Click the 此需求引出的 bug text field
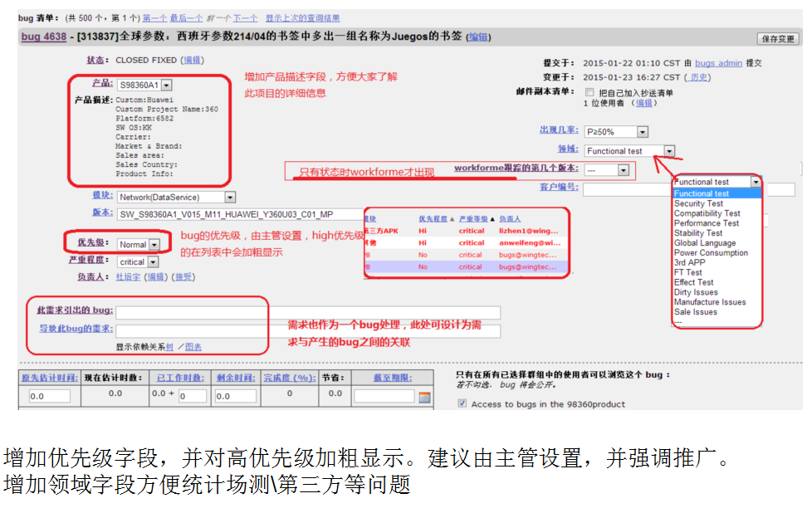The height and width of the screenshot is (513, 812). click(x=307, y=312)
